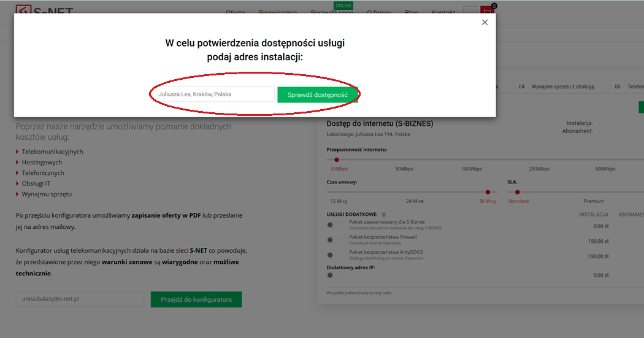Open the Kontakt menu item

click(x=443, y=12)
